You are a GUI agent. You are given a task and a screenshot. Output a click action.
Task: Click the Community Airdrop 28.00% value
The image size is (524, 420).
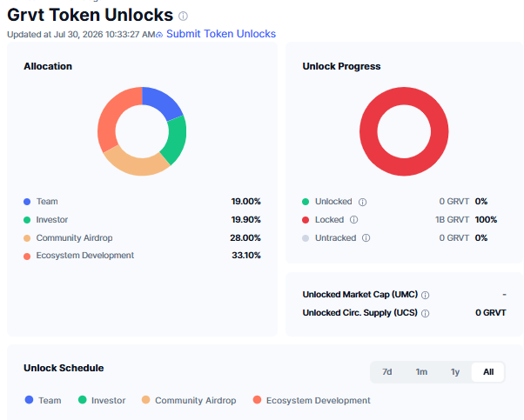[245, 237]
